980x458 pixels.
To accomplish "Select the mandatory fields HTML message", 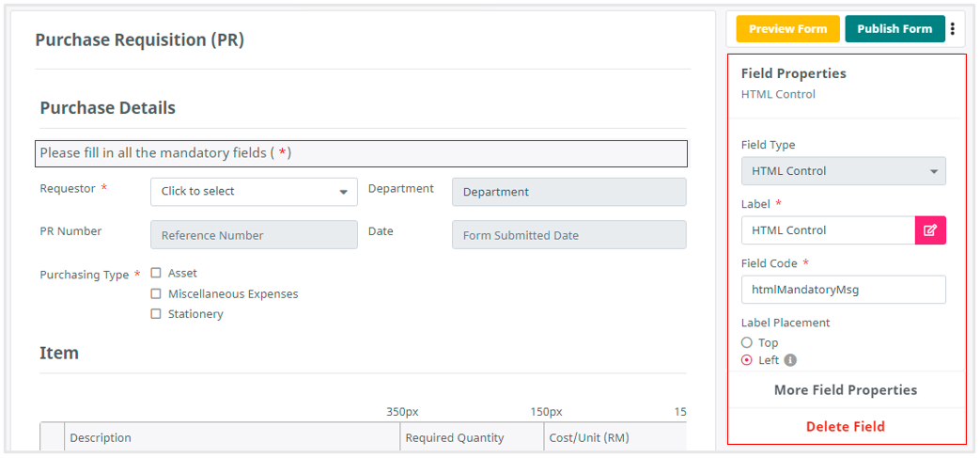I will coord(362,153).
